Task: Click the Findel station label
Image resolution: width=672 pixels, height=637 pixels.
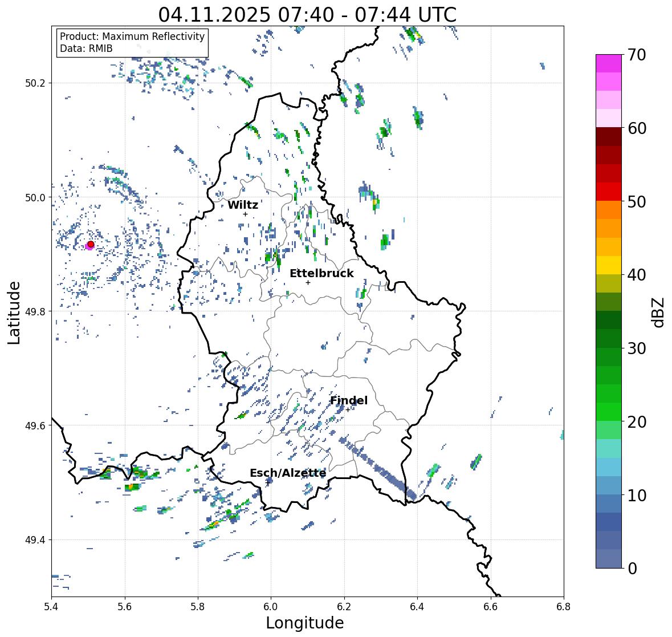Action: coord(348,400)
